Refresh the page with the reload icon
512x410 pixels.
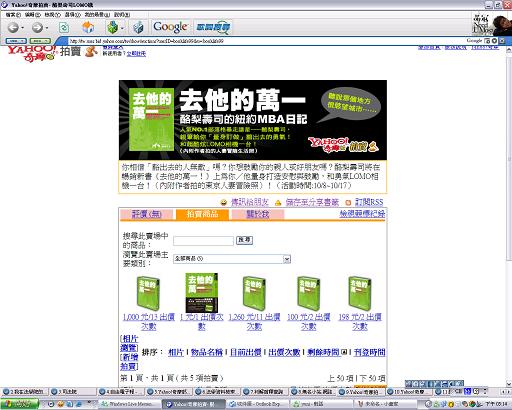point(64,27)
